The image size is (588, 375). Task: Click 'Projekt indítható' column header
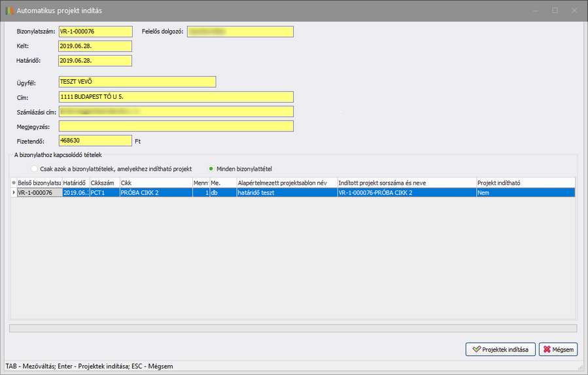click(x=525, y=183)
